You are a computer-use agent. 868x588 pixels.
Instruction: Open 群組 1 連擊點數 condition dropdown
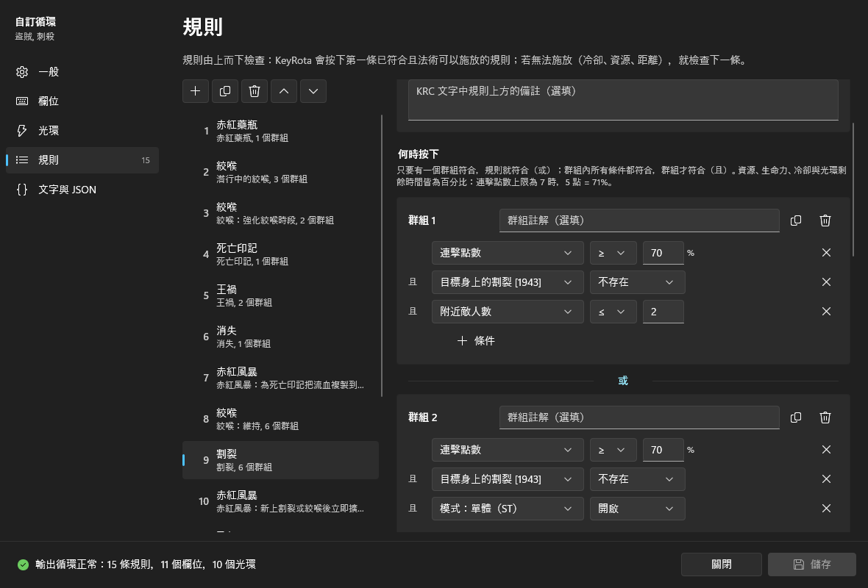coord(508,253)
